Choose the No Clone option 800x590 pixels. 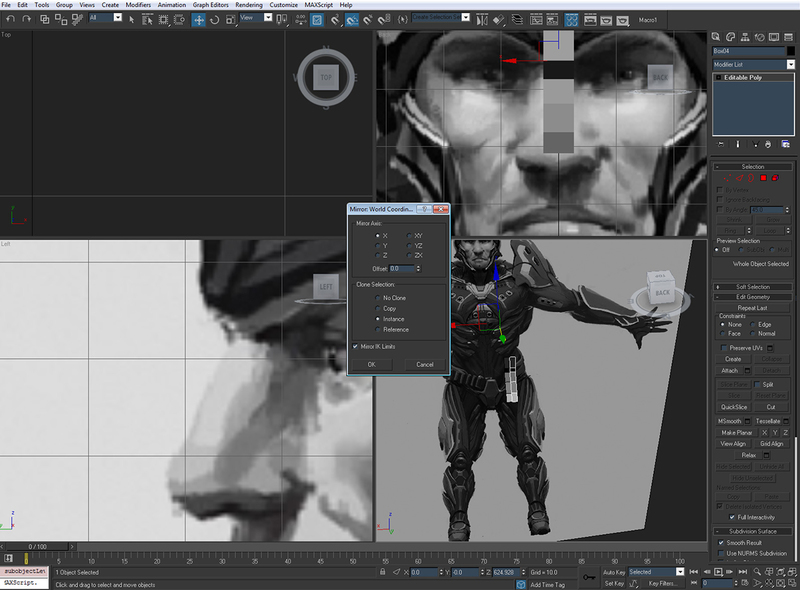[x=378, y=298]
